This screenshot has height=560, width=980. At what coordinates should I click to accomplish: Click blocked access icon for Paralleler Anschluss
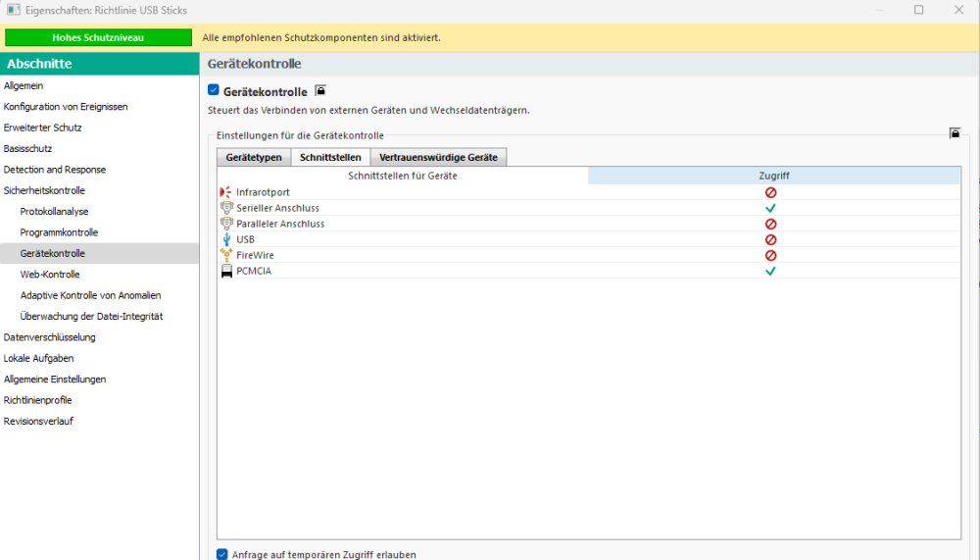(x=770, y=224)
